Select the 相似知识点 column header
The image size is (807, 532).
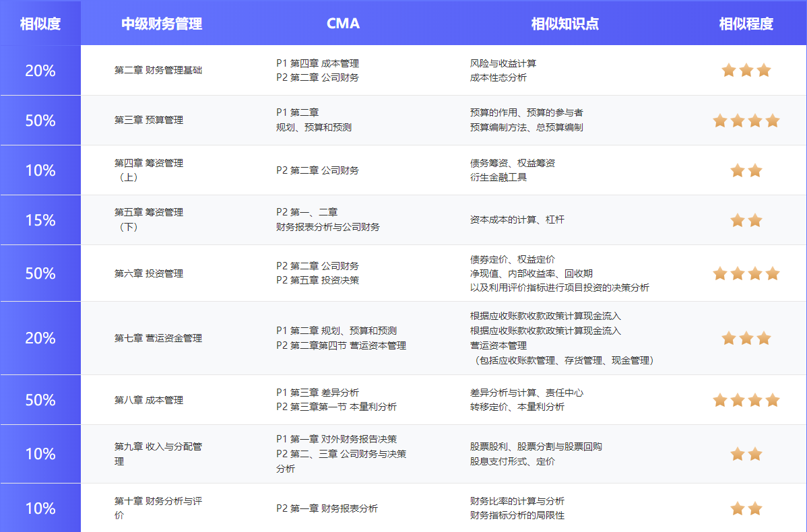click(564, 24)
